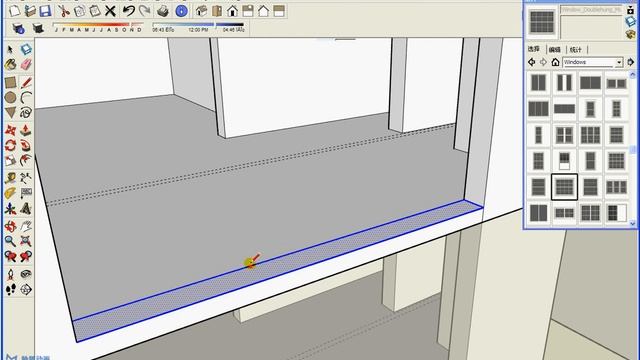This screenshot has height=360, width=640.
Task: Select the Scale tool
Action: (x=10, y=160)
